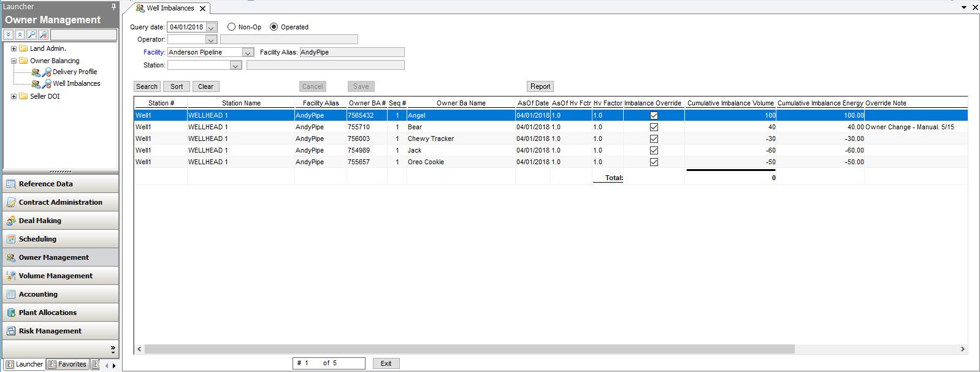Image resolution: width=980 pixels, height=372 pixels.
Task: Select the Non-Op radio button
Action: (x=231, y=27)
